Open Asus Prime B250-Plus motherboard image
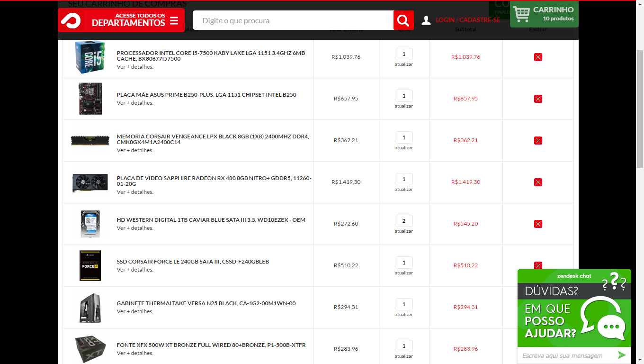This screenshot has height=364, width=644. pyautogui.click(x=90, y=99)
